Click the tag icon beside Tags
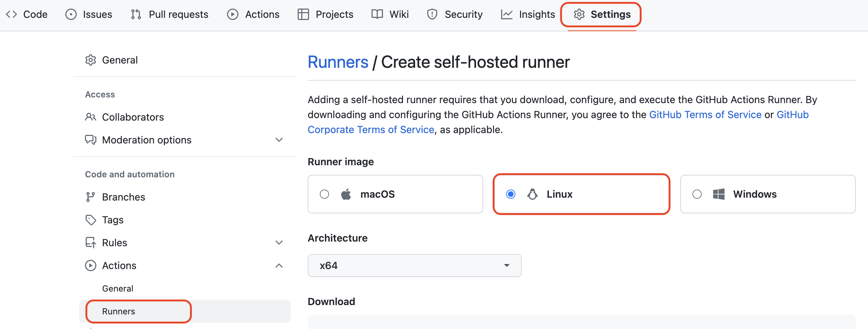868x329 pixels. pyautogui.click(x=91, y=220)
